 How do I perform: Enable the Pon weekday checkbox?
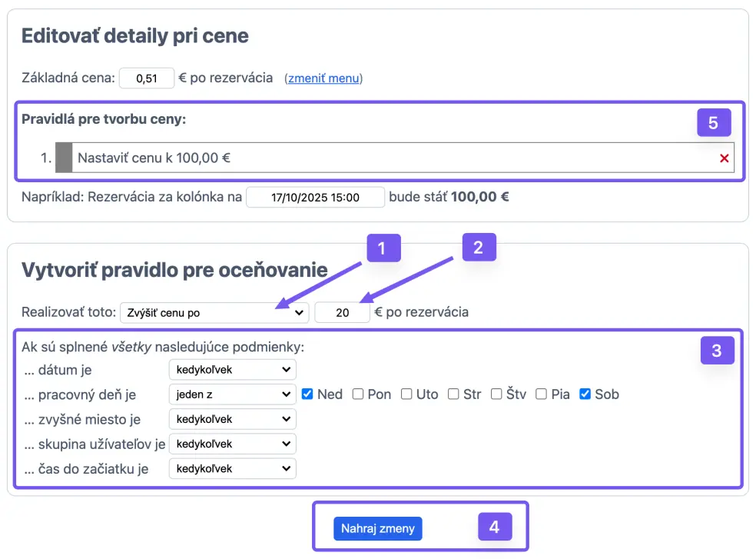[358, 394]
